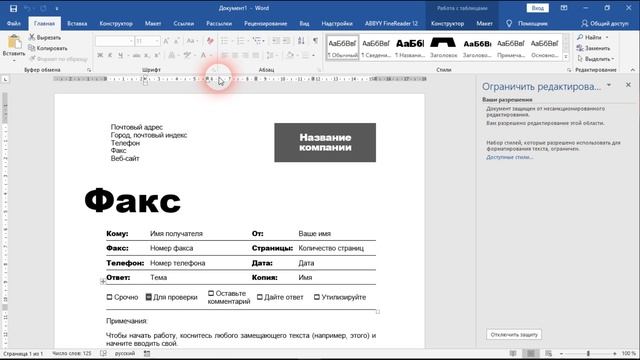Toggle underline Ч formatting
The image size is (640, 360).
tap(120, 55)
